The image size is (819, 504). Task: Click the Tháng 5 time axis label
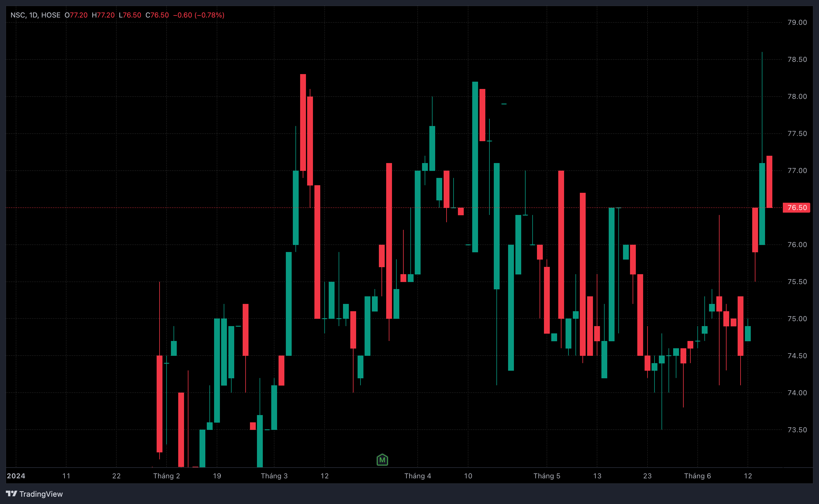click(x=547, y=476)
